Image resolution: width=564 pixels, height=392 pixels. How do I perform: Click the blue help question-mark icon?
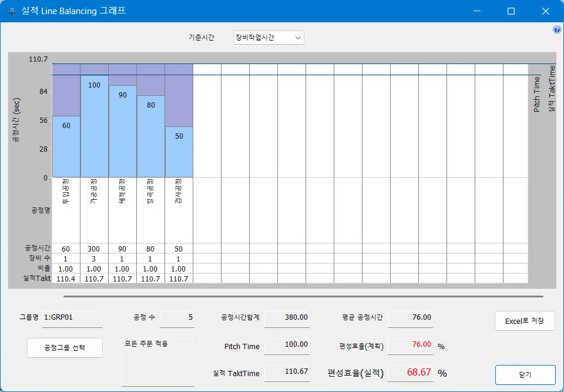557,29
